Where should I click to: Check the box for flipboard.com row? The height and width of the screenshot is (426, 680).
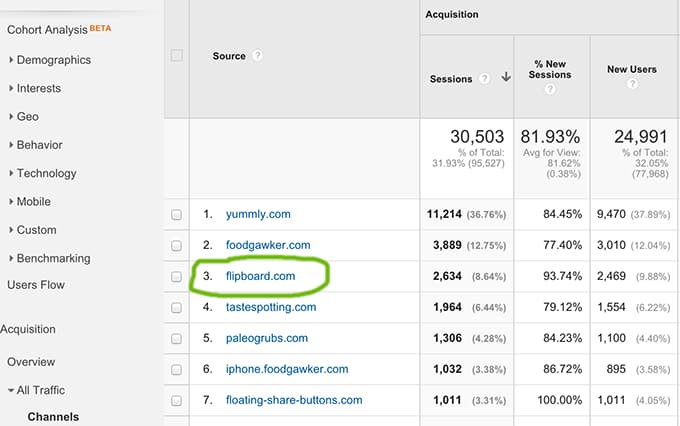point(176,277)
